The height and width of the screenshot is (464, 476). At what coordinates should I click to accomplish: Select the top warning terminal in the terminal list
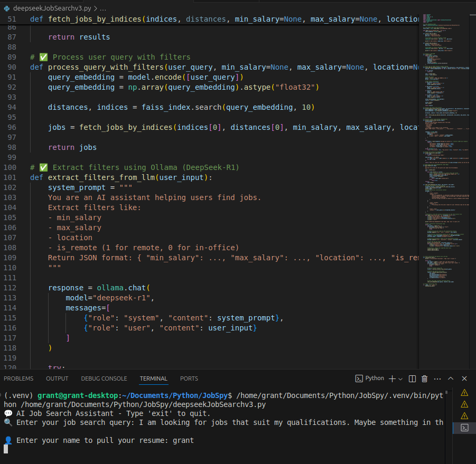coord(464,393)
